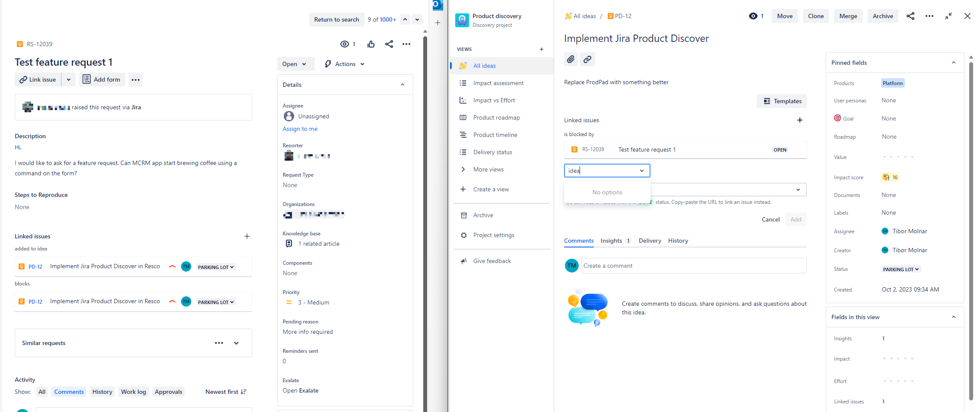Open more actions menu beside Add form
Viewport: 980px width, 412px height.
(x=136, y=79)
